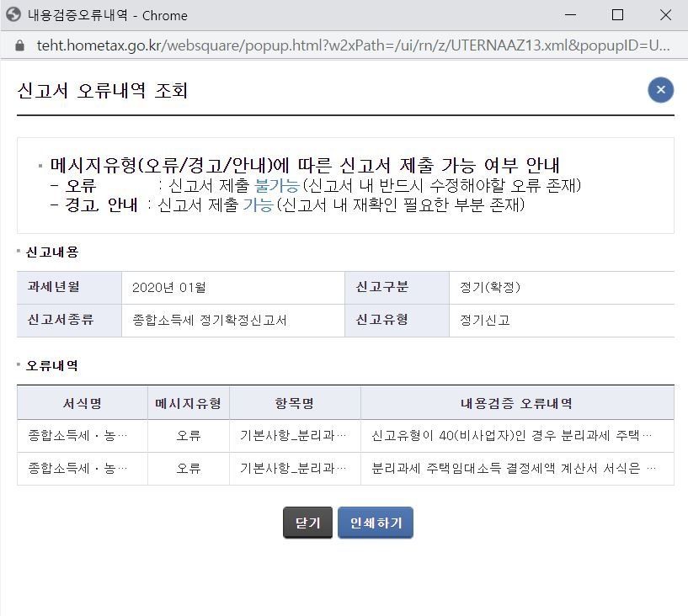688x616 pixels.
Task: Maximize the Chrome popup window
Action: (x=617, y=15)
